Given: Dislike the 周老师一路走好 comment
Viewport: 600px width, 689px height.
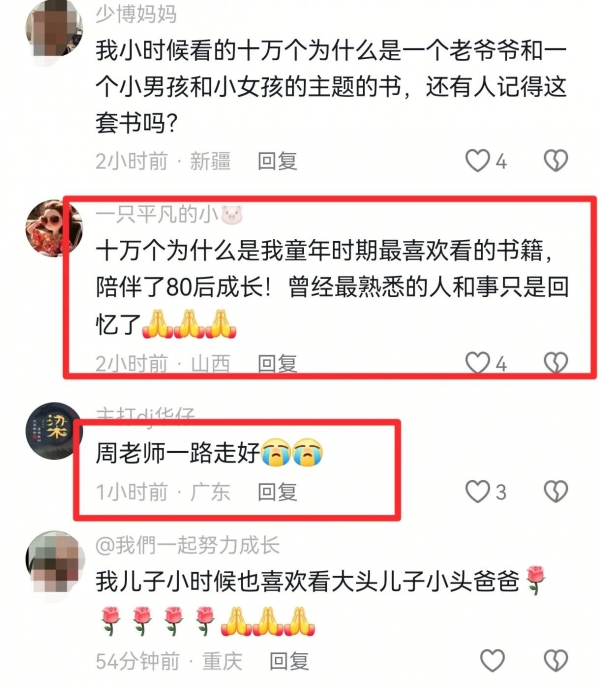Looking at the screenshot, I should [x=556, y=491].
